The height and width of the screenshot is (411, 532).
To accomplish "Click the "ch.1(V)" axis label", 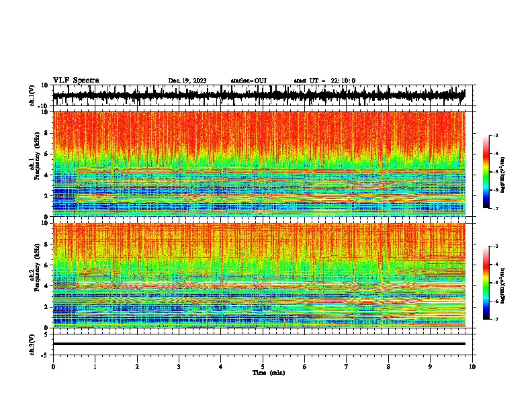I will tap(32, 95).
